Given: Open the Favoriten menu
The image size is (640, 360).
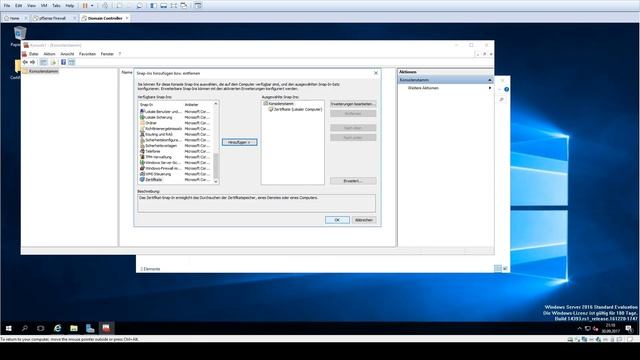Looking at the screenshot, I should pyautogui.click(x=87, y=54).
